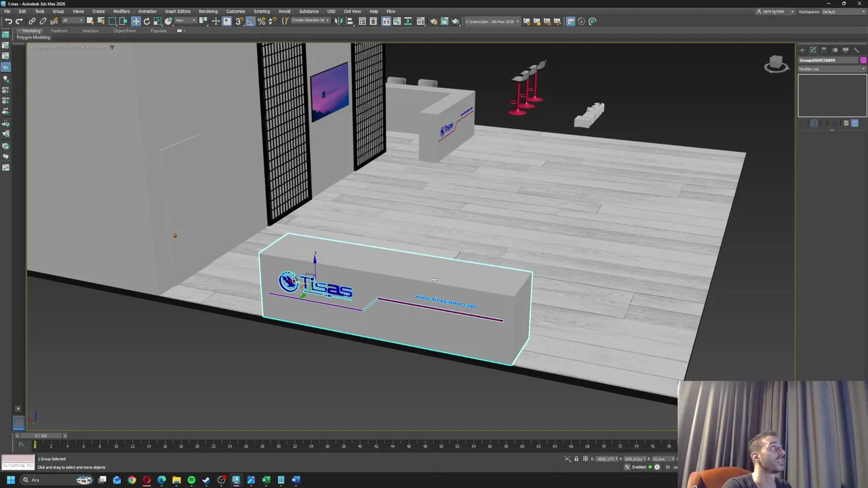Open Spotify from the taskbar
Viewport: 868px width, 488px height.
point(191,480)
